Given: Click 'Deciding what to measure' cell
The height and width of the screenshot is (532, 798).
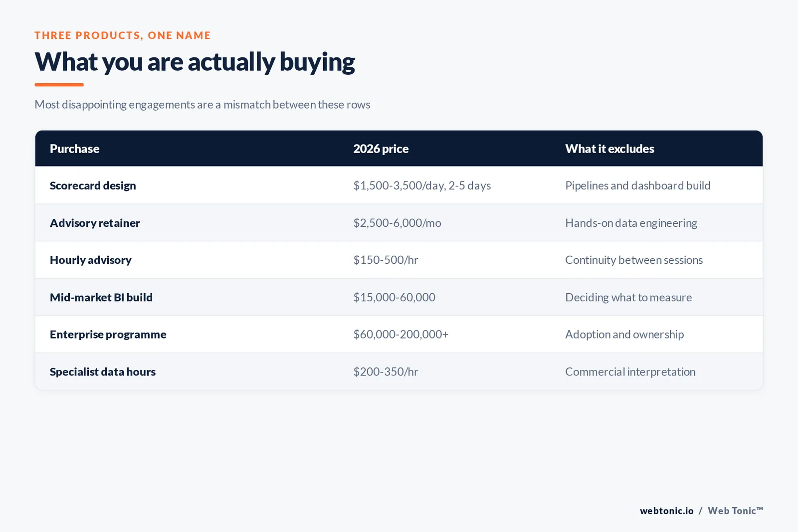Looking at the screenshot, I should 628,297.
